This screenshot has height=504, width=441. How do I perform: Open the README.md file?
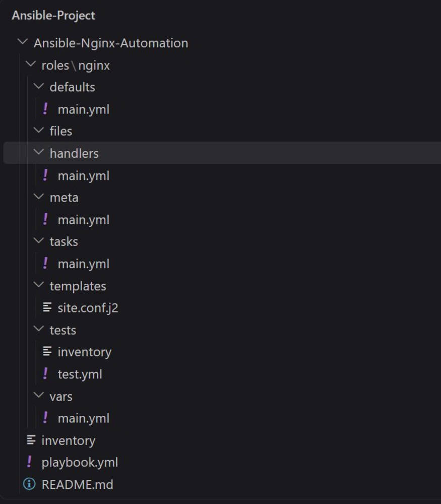point(78,484)
